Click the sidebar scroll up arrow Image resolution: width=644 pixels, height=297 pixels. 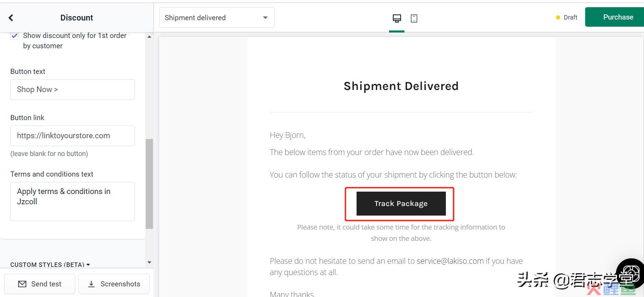pos(149,36)
